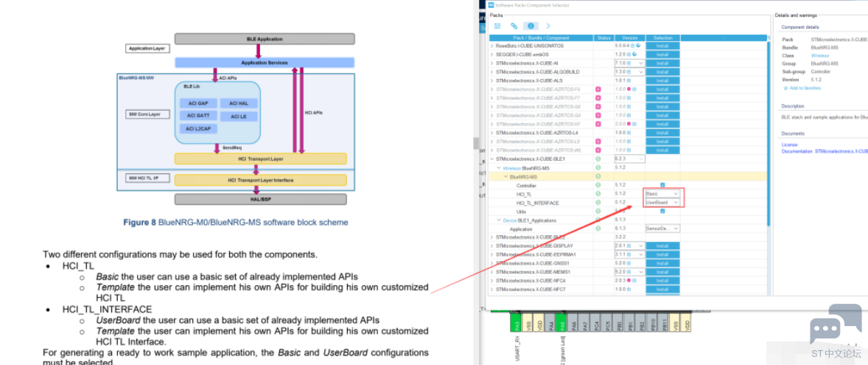The width and height of the screenshot is (868, 365).
Task: Install the X-CUBE-AI pack
Action: 662,63
